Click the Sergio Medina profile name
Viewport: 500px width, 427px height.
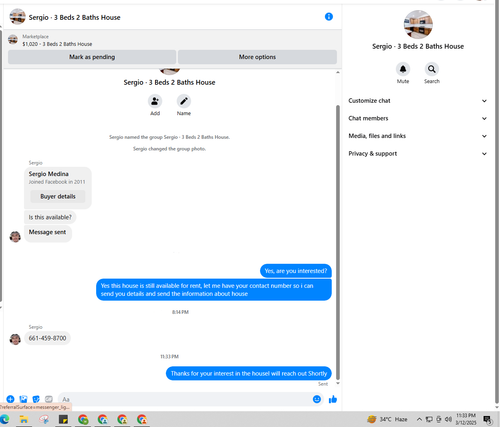coord(49,174)
